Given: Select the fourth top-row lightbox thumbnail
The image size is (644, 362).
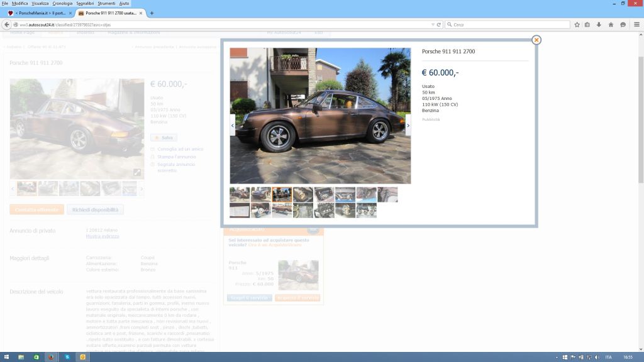Looking at the screenshot, I should [x=303, y=195].
